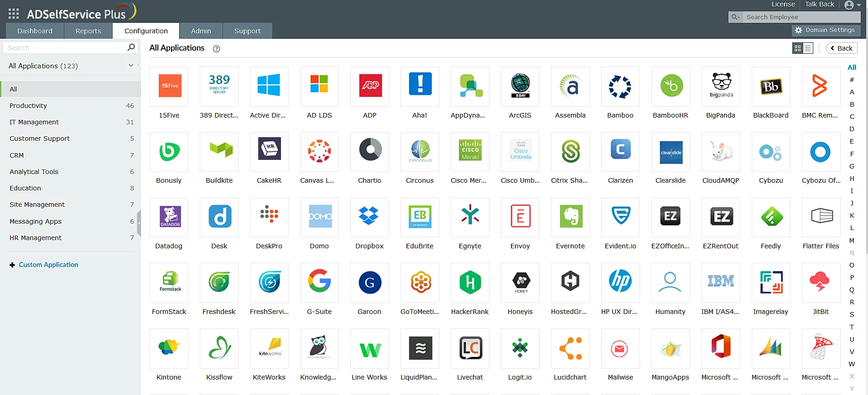Select the Lucidchart app icon
Screen dimensions: 868x395
(x=570, y=348)
